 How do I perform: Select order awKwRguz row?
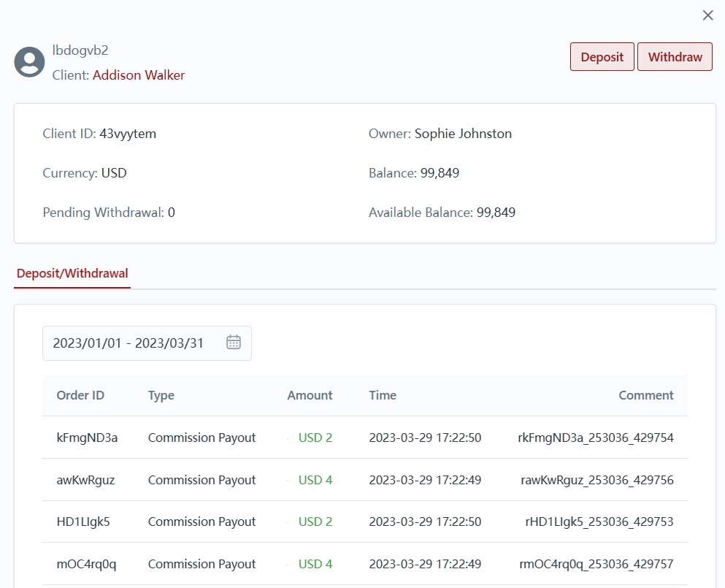(x=85, y=480)
